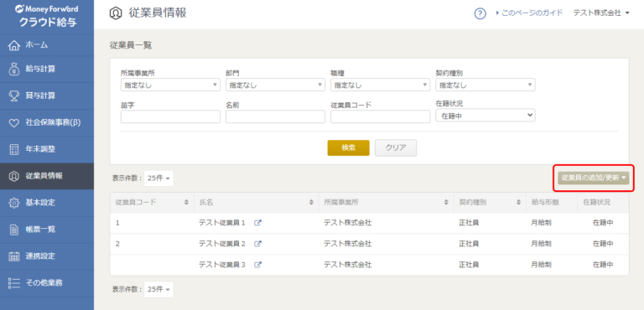Expand the 契約種別 filter dropdown
The width and height of the screenshot is (644, 310).
[485, 85]
